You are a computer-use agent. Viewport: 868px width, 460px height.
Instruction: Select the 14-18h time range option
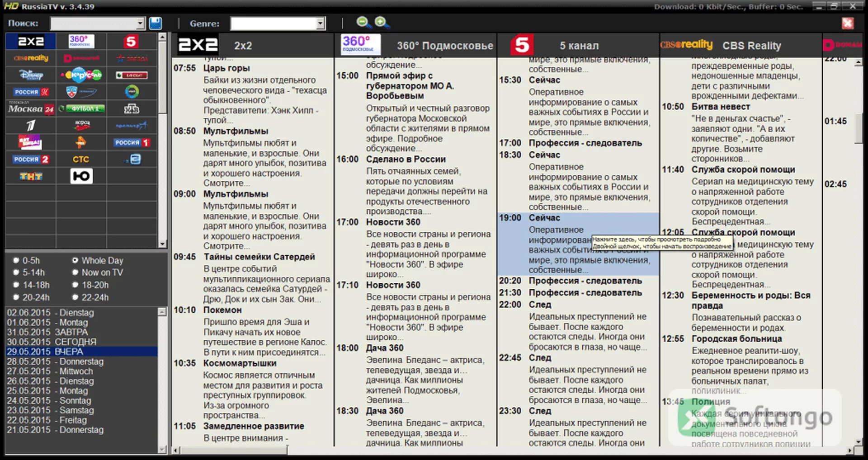pyautogui.click(x=31, y=285)
